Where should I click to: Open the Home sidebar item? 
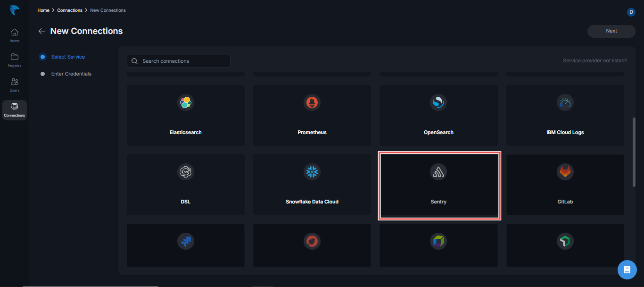tap(15, 35)
